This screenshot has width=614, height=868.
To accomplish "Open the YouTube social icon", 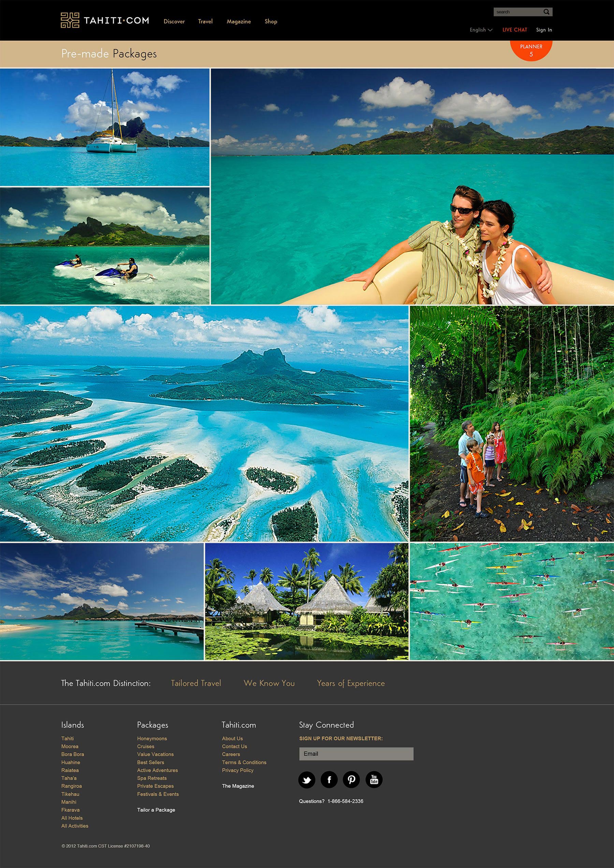I will click(x=374, y=780).
